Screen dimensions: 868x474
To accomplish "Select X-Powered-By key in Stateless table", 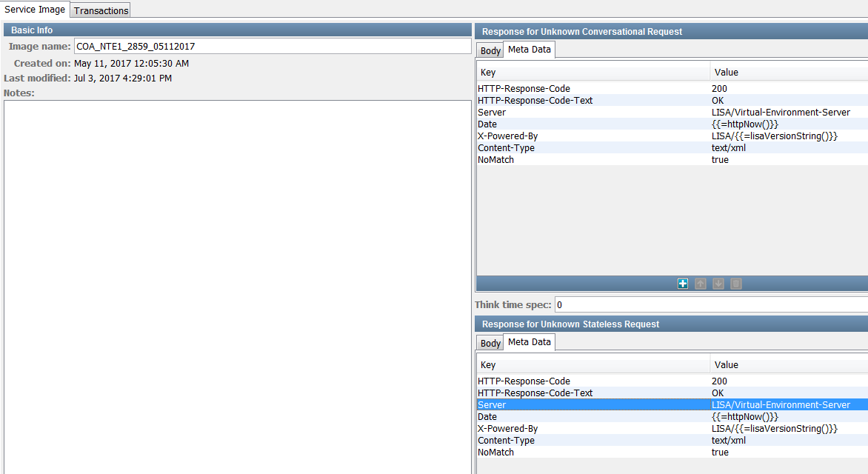I will [507, 429].
